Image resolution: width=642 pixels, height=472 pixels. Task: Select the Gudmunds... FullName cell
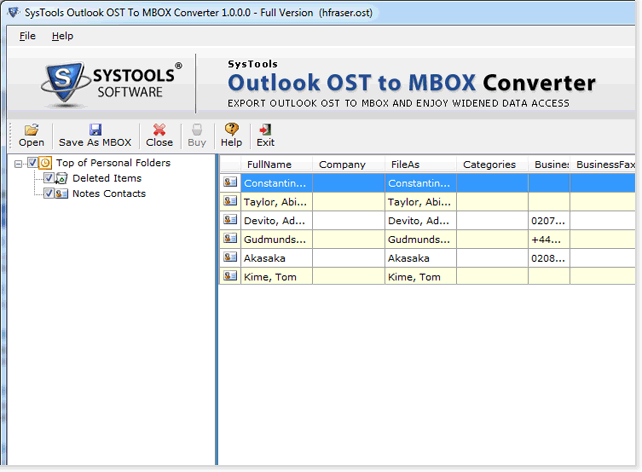pos(277,239)
